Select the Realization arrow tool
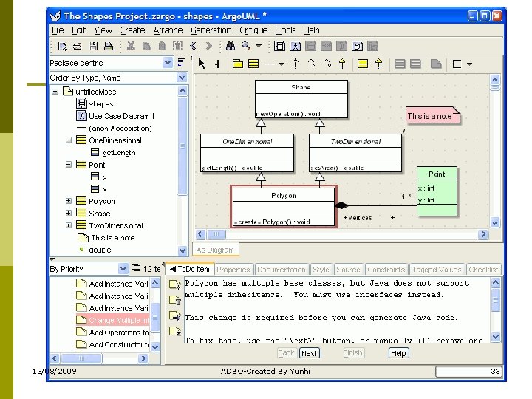 coord(378,64)
